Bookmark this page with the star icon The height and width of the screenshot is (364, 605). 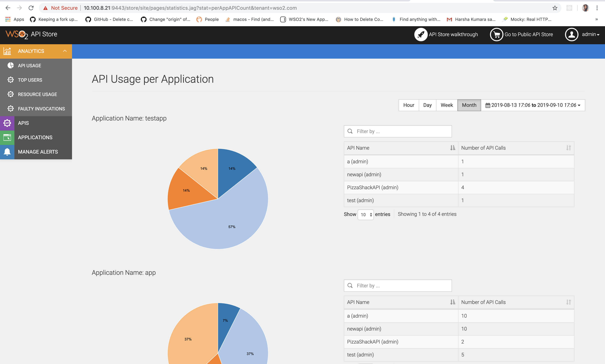[555, 8]
